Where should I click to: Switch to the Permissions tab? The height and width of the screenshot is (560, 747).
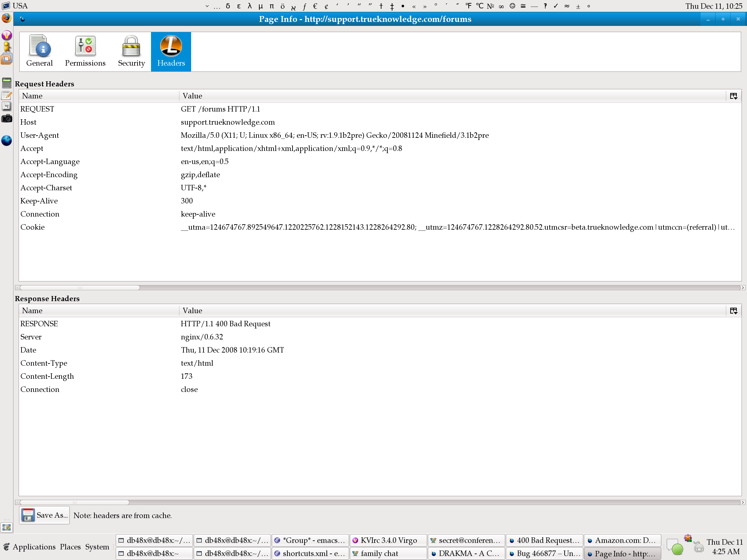pyautogui.click(x=85, y=51)
